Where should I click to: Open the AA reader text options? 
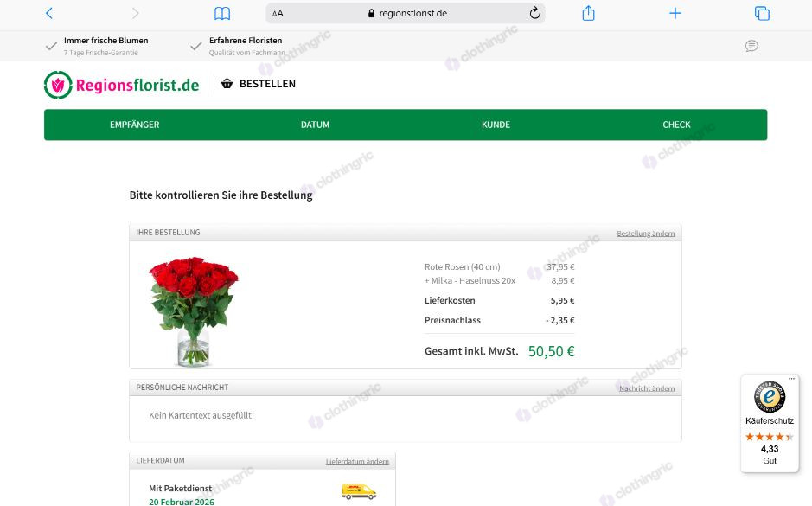pyautogui.click(x=278, y=14)
